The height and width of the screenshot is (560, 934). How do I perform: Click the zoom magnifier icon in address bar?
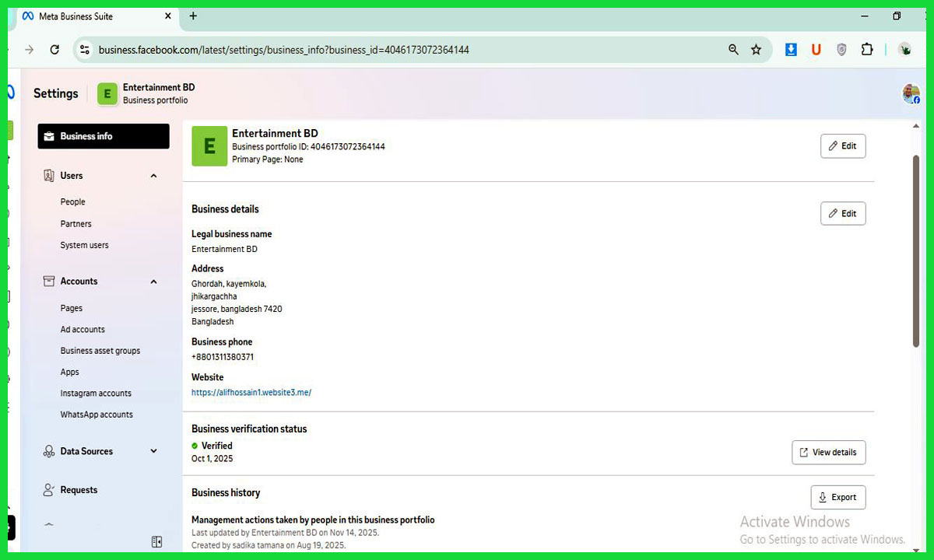(733, 50)
